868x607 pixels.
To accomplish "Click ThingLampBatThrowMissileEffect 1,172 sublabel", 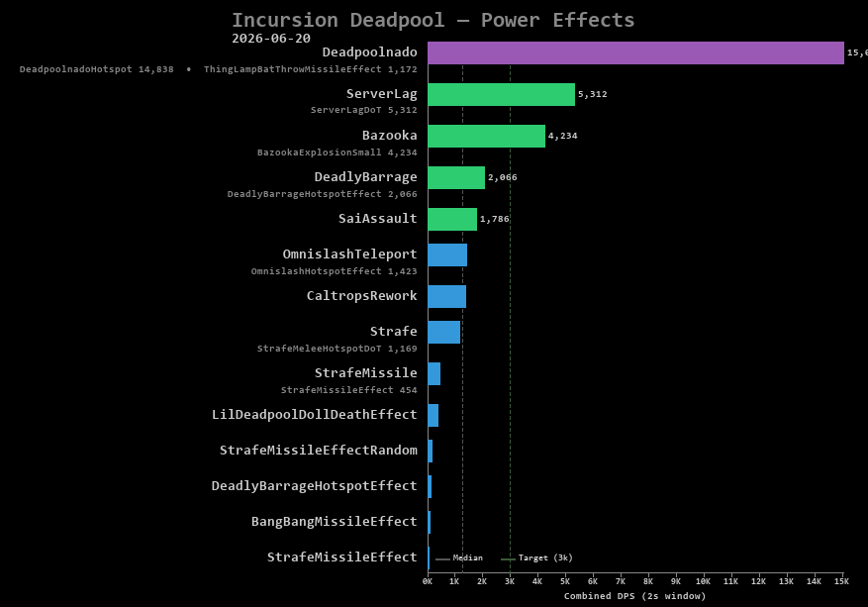I will coord(310,69).
